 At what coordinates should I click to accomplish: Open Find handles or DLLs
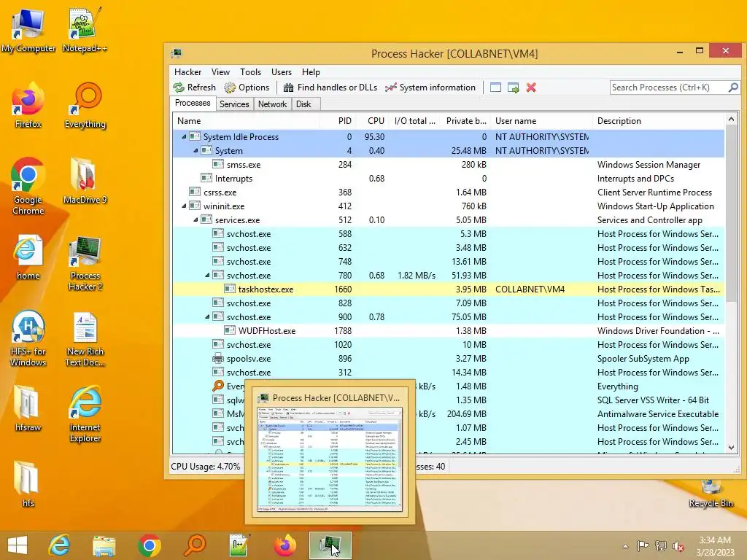click(x=330, y=87)
